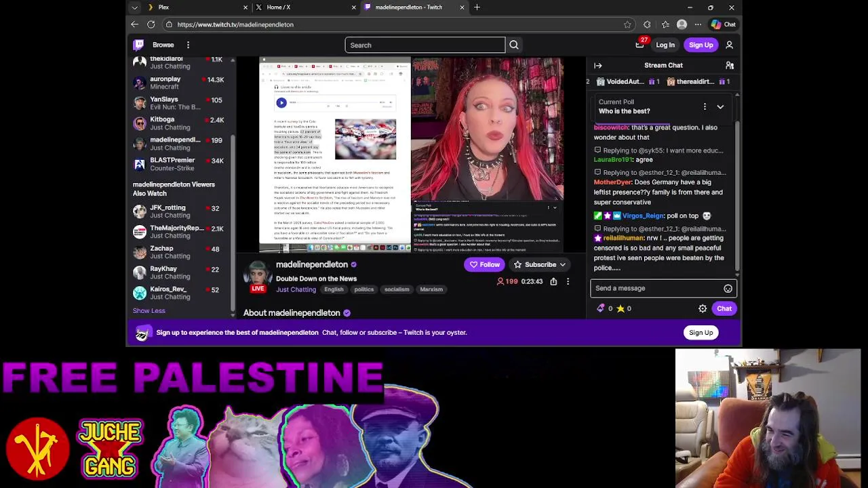This screenshot has width=868, height=488.
Task: Click the politics tag
Action: click(363, 290)
